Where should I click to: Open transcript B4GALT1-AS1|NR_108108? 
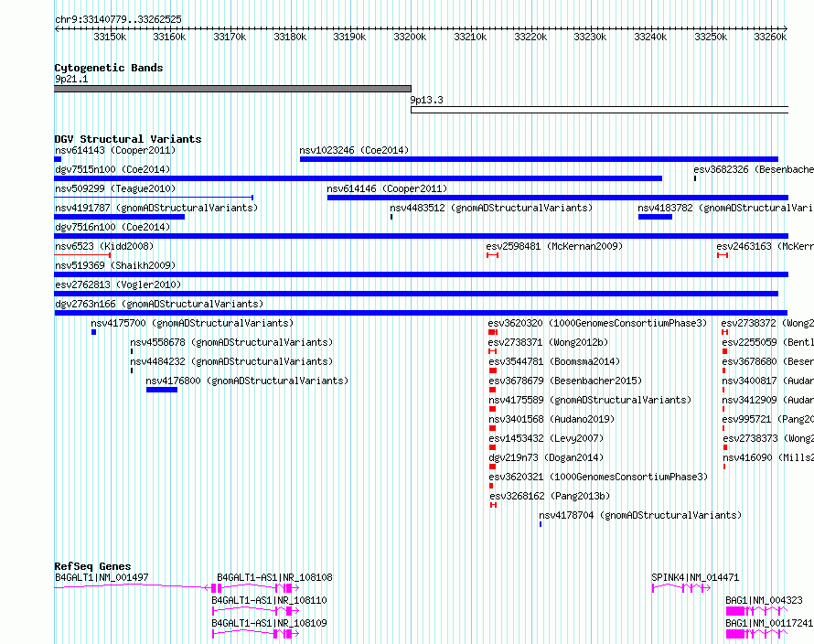[274, 577]
